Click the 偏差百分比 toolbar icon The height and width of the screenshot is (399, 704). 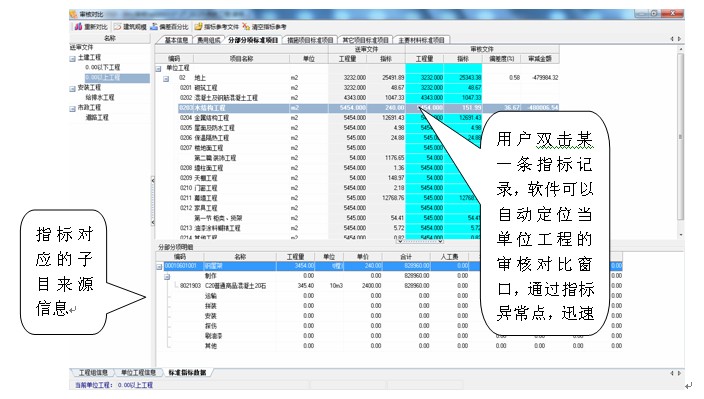(x=154, y=27)
